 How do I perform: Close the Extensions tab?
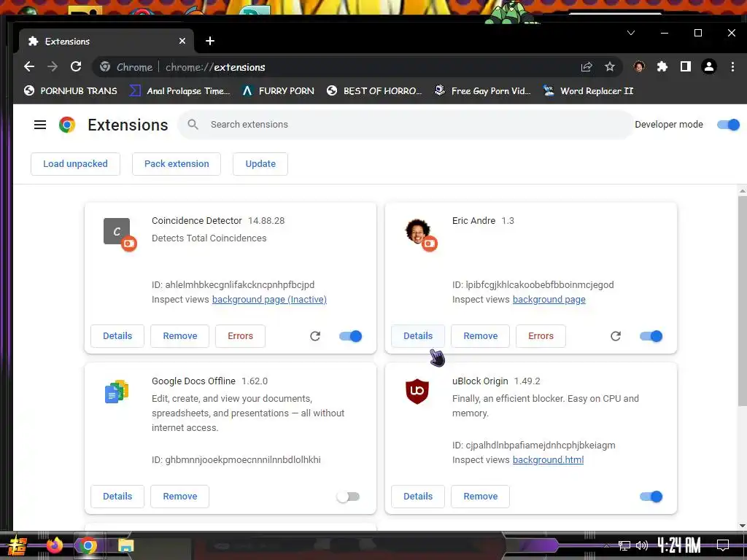click(x=182, y=42)
